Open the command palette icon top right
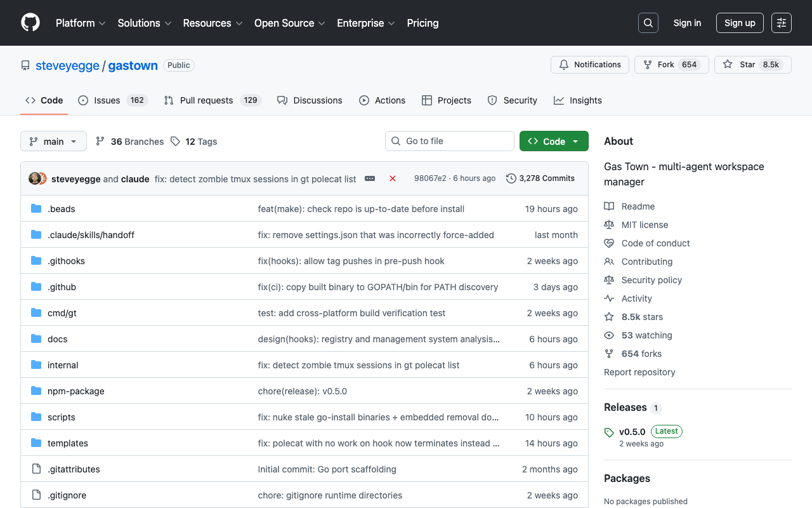 pyautogui.click(x=781, y=22)
